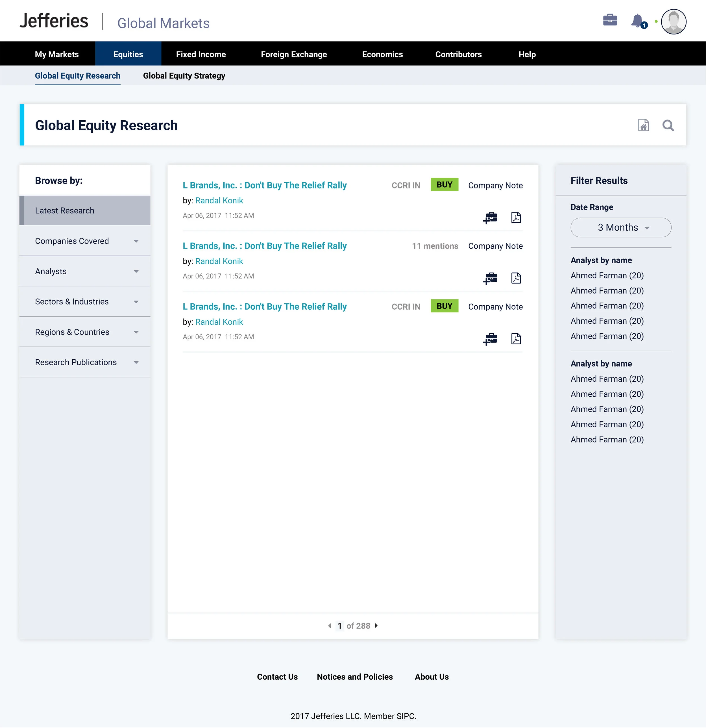706x728 pixels.
Task: Click 11 mentions label
Action: tap(435, 246)
